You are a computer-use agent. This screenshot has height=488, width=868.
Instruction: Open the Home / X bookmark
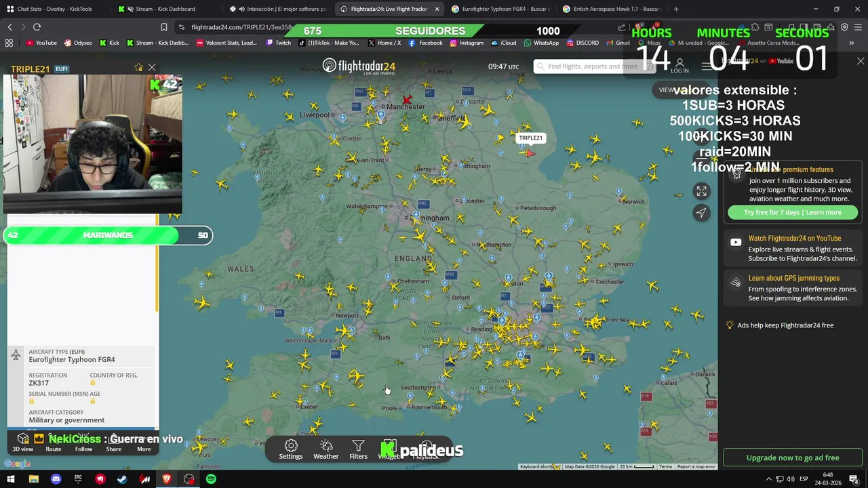click(384, 43)
